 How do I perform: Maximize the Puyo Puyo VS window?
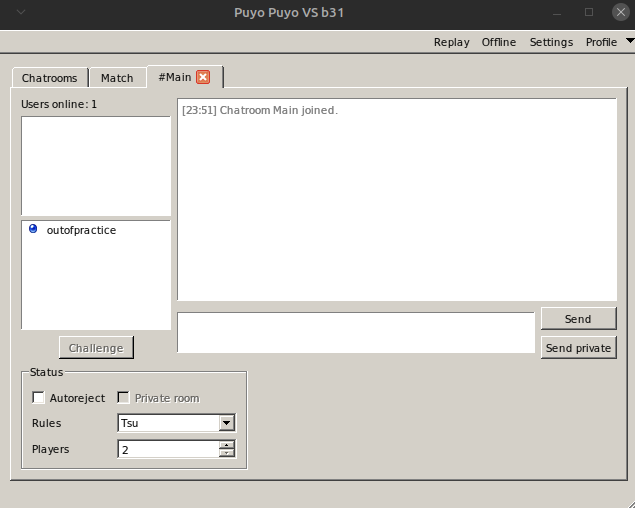pos(589,12)
